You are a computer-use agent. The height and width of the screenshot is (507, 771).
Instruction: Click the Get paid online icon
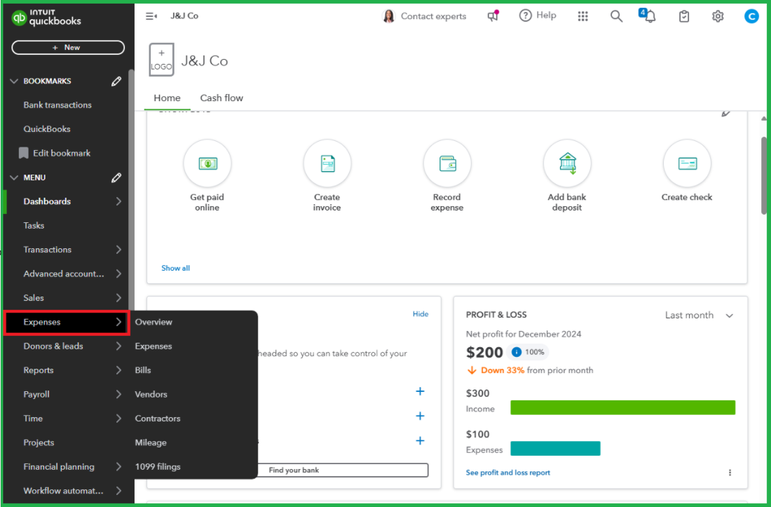tap(207, 163)
